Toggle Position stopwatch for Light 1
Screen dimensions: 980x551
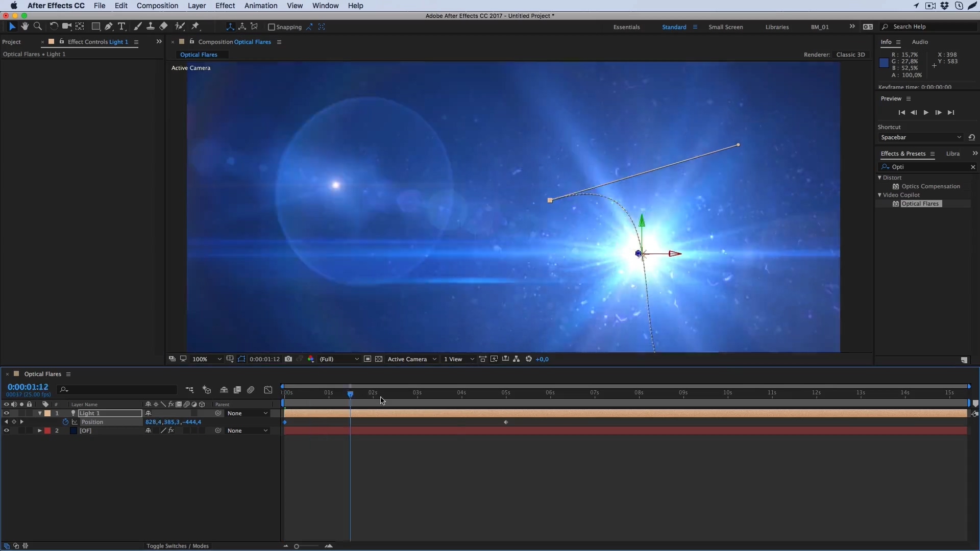pyautogui.click(x=65, y=422)
